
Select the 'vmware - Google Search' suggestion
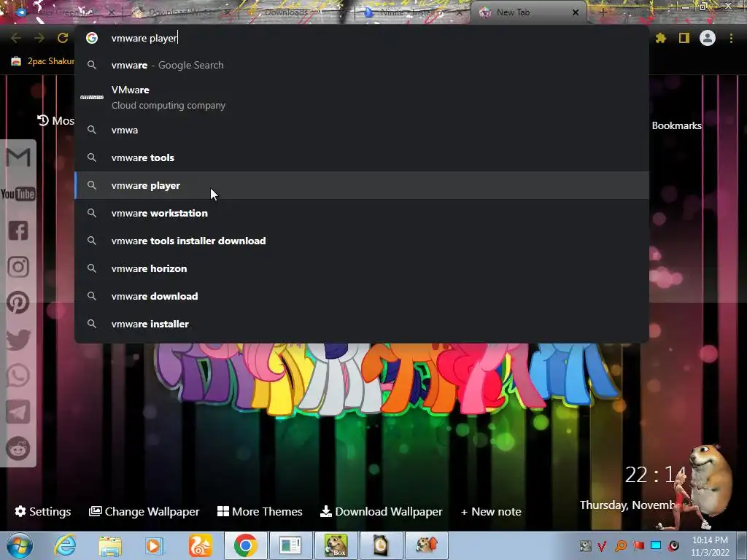362,65
